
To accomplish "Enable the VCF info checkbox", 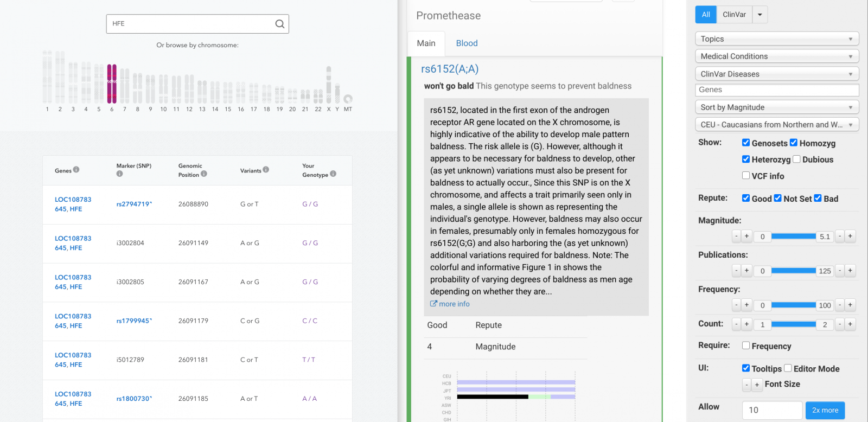I will 746,175.
